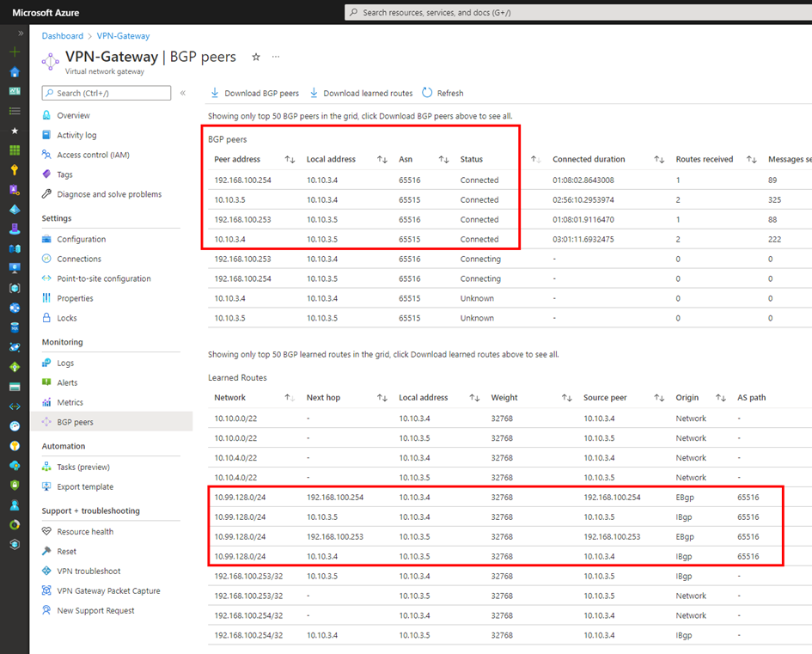Open the Overview menu item
Viewport: 812px width, 654px height.
74,115
